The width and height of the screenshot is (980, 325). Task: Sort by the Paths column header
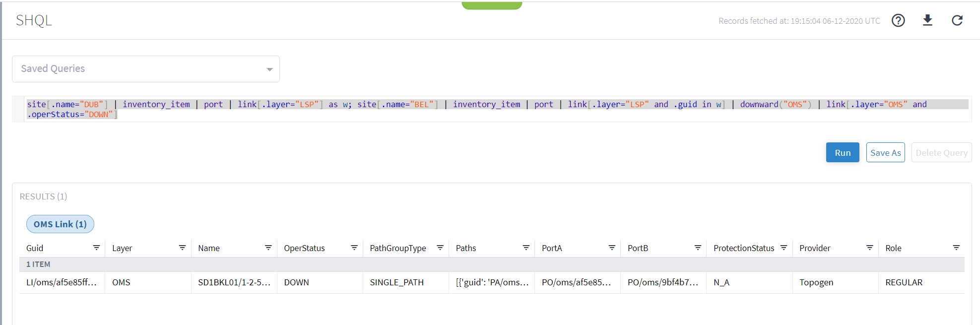(x=466, y=248)
